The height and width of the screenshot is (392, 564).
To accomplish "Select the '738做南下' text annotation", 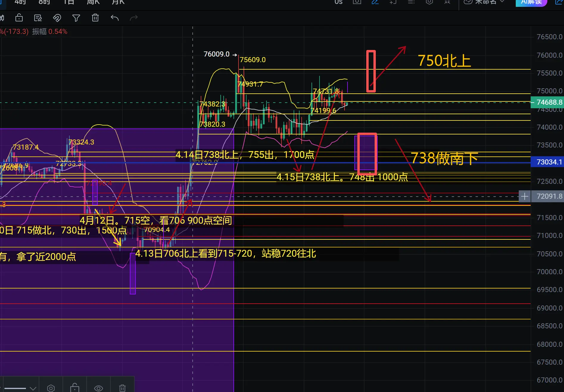I will coord(444,158).
